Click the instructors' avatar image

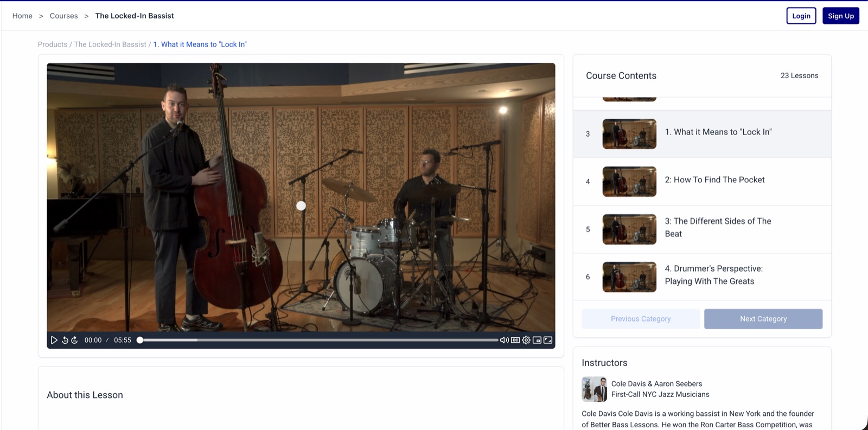click(x=594, y=389)
